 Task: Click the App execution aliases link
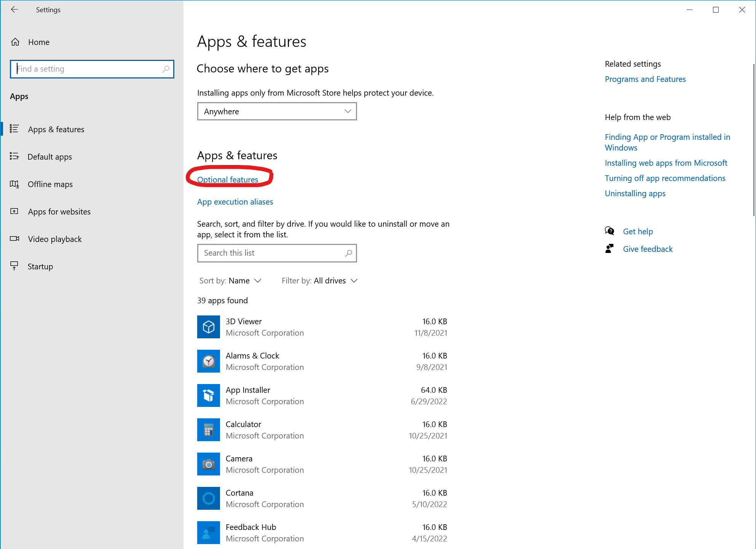click(x=235, y=202)
